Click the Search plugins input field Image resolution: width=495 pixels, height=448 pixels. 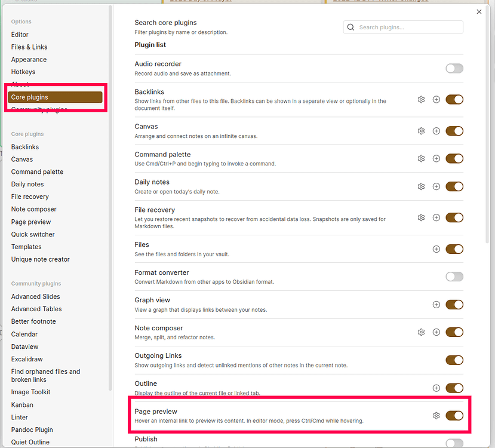pyautogui.click(x=403, y=27)
